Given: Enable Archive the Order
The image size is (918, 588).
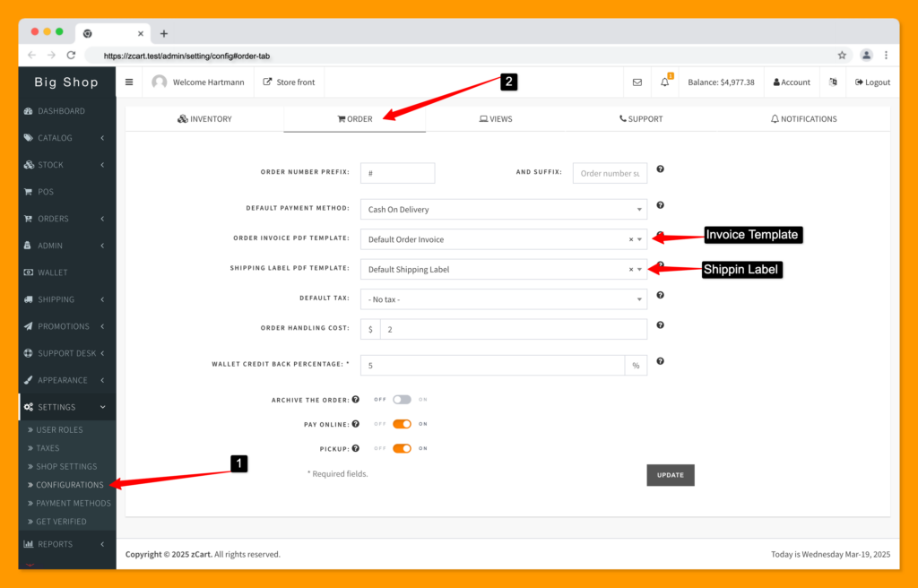Looking at the screenshot, I should [402, 399].
